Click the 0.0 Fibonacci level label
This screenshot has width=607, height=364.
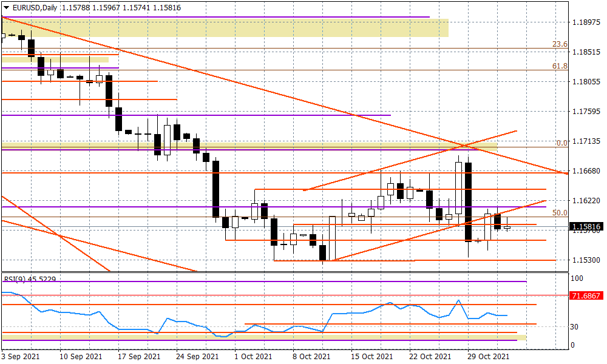click(561, 143)
